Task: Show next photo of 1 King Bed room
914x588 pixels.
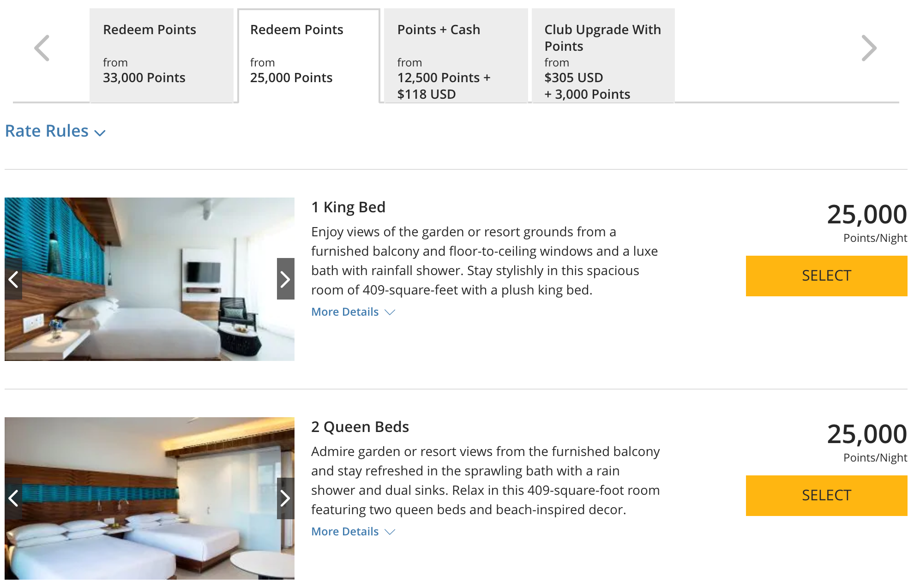Action: tap(285, 279)
